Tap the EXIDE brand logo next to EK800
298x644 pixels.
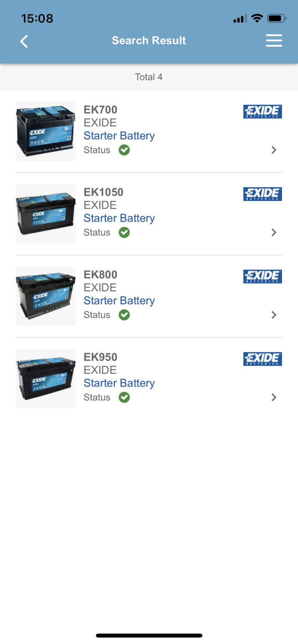pos(262,276)
